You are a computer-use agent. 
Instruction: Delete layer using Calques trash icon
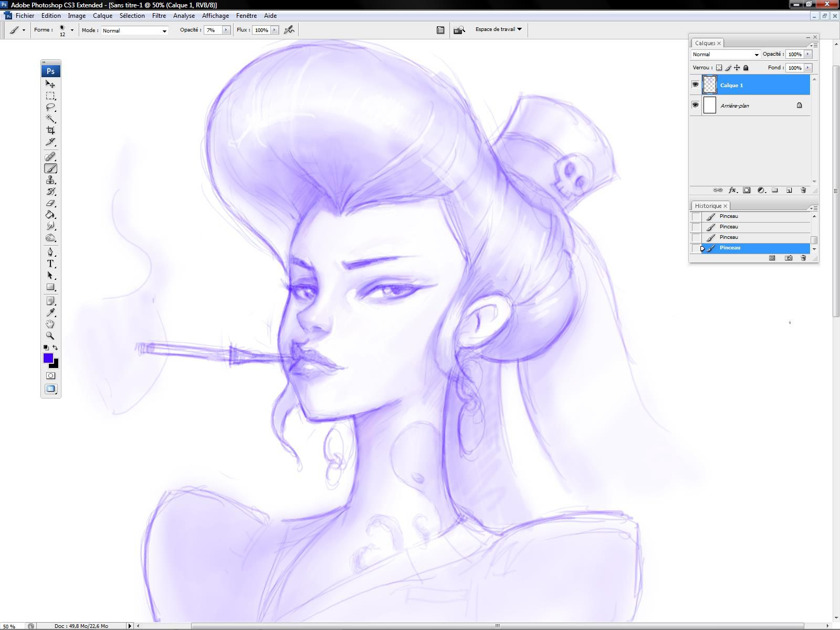[x=803, y=190]
